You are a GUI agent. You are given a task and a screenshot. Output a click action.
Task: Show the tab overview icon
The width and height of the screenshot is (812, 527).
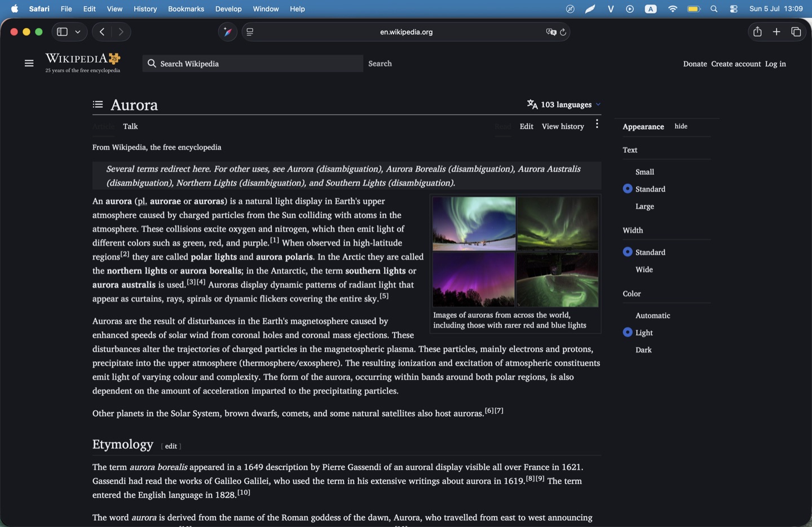(796, 32)
